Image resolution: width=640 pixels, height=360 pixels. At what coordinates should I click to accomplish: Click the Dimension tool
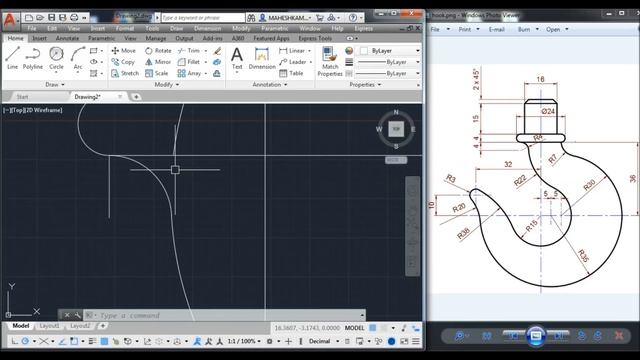pos(262,58)
